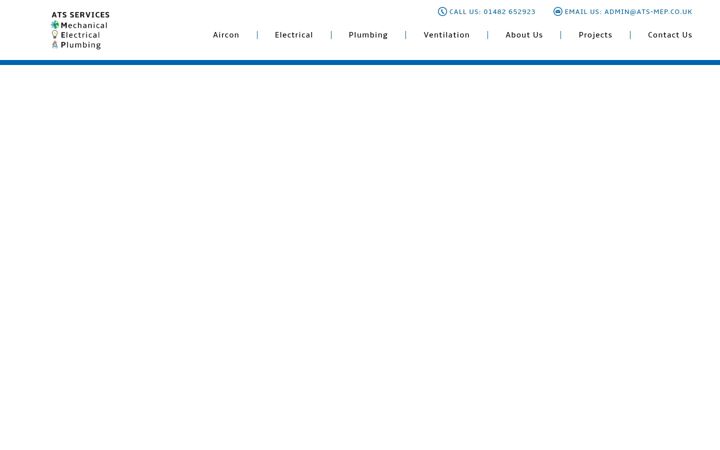This screenshot has width=720, height=450.
Task: Click the green fan icon by Mechanical
Action: [55, 25]
